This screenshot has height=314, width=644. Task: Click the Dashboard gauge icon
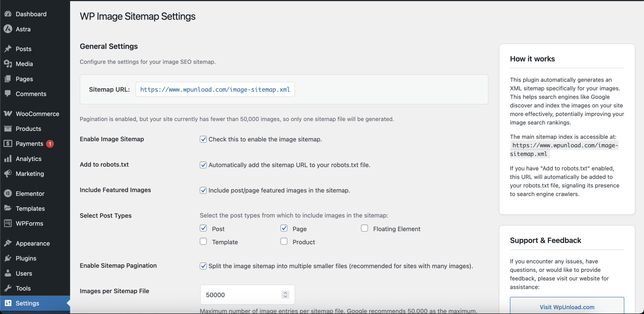coord(8,14)
